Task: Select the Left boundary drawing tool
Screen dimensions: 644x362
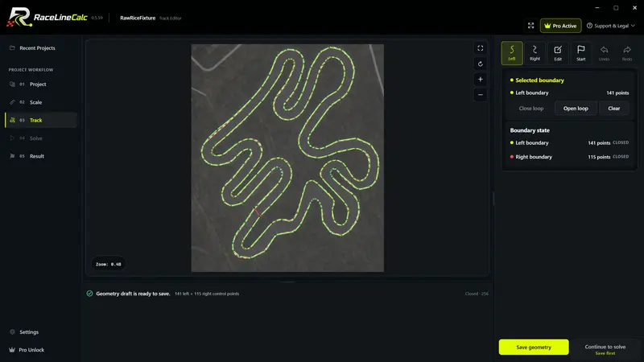Action: (512, 53)
